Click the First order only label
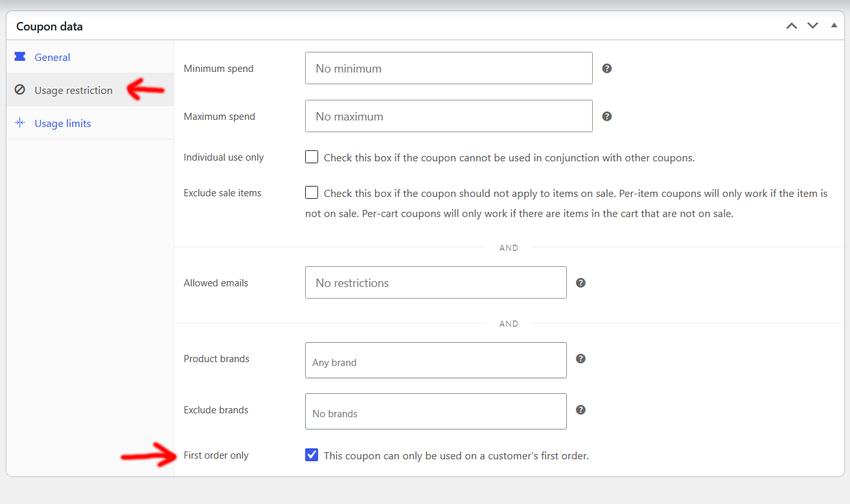This screenshot has width=850, height=504. pyautogui.click(x=216, y=455)
